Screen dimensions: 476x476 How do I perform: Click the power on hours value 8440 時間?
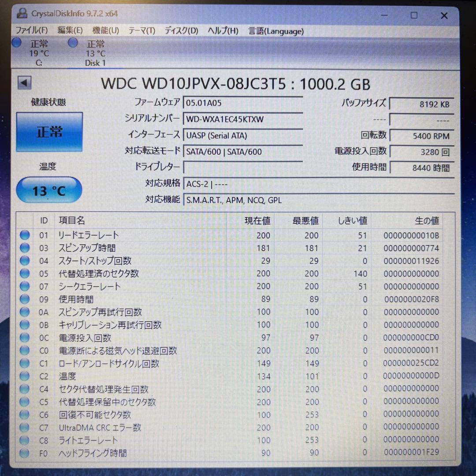pyautogui.click(x=422, y=167)
